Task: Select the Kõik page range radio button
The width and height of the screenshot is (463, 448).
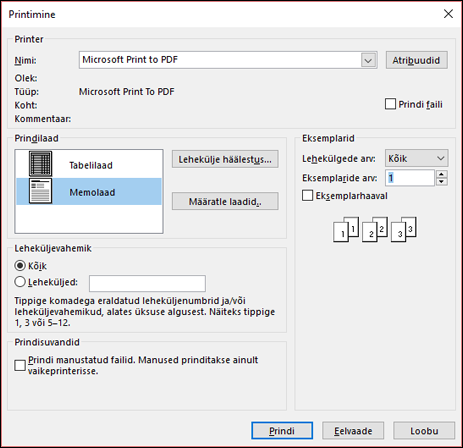Action: 20,266
